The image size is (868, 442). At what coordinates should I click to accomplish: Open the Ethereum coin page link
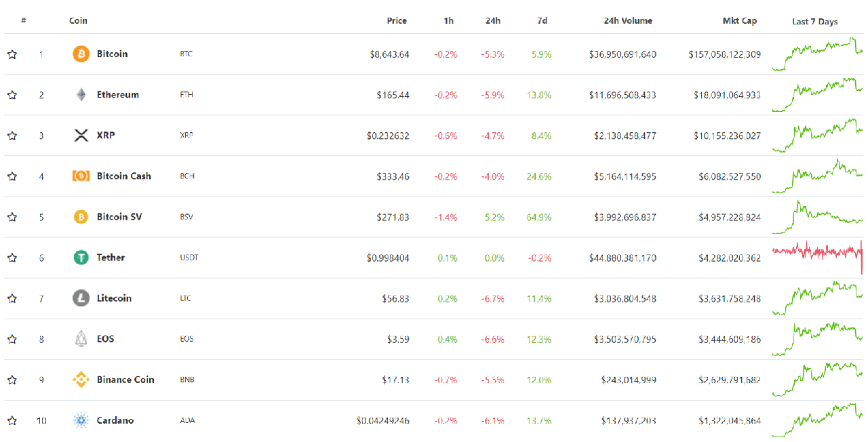(118, 94)
